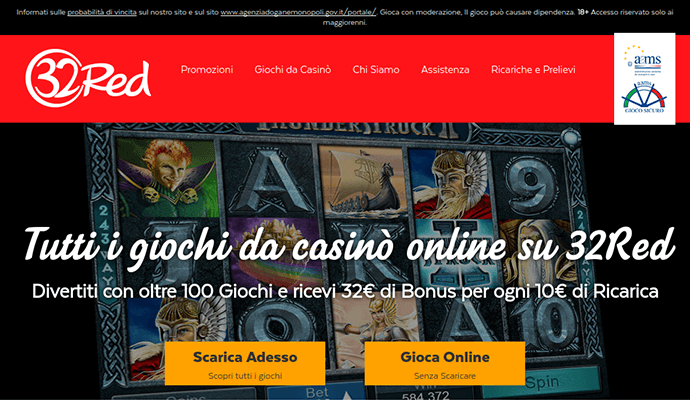Open the agenziadoganemonopoli.gov.it link
Screen dimensions: 690x400
pyautogui.click(x=298, y=12)
